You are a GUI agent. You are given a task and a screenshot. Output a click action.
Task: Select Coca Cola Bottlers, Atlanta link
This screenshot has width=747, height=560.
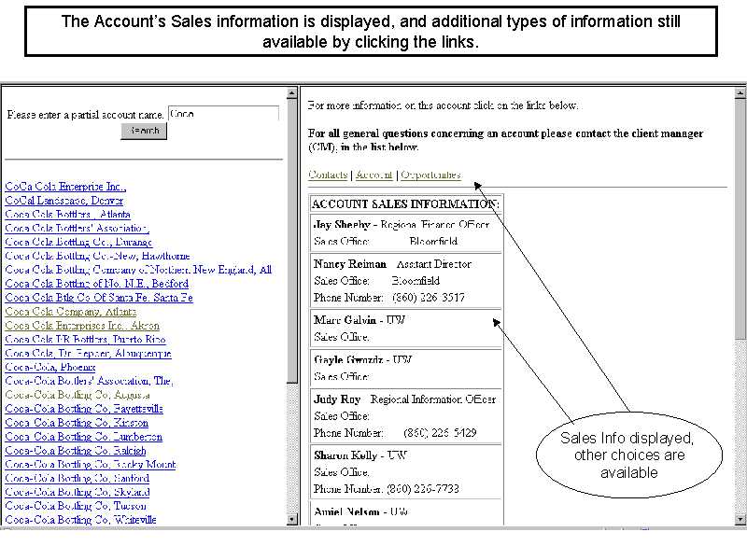coord(67,215)
